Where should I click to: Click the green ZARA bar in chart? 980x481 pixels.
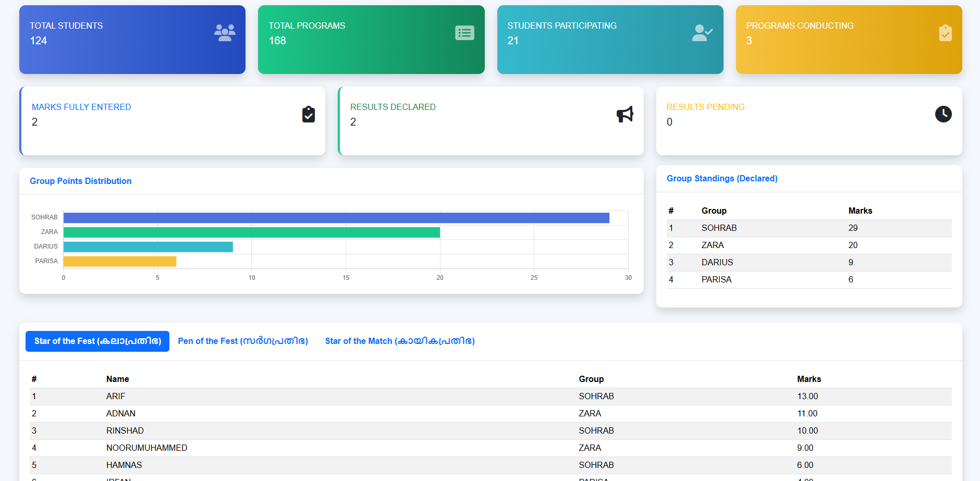pos(252,232)
